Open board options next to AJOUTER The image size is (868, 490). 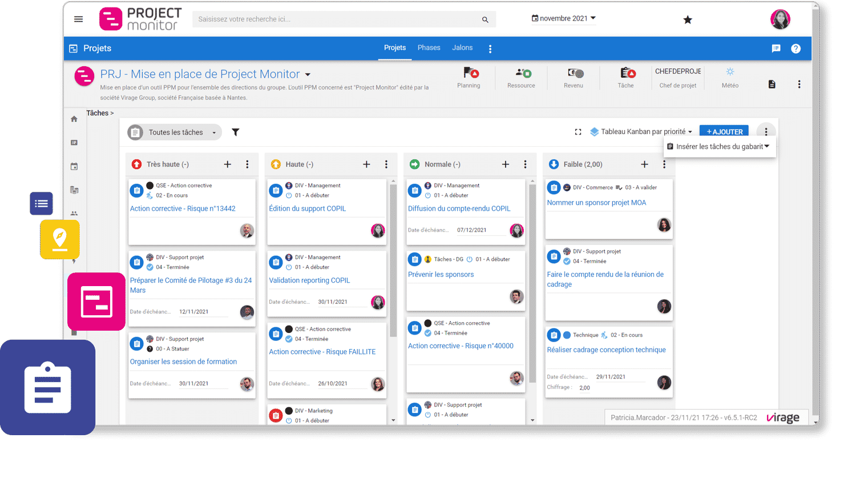[x=766, y=132]
